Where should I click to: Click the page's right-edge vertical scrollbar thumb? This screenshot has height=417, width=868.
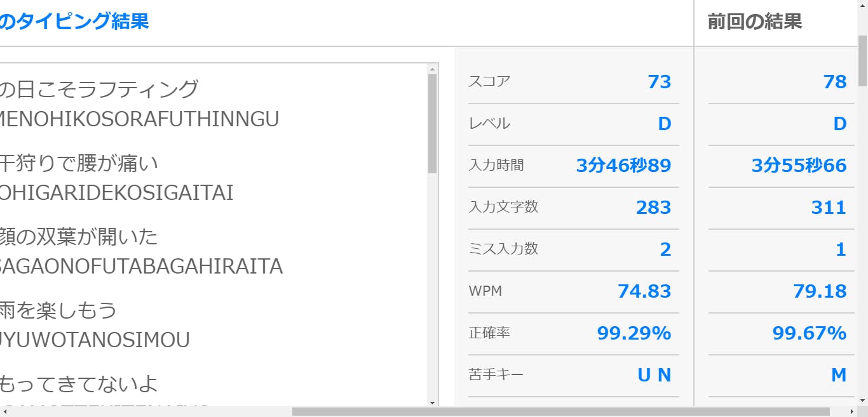tap(862, 61)
